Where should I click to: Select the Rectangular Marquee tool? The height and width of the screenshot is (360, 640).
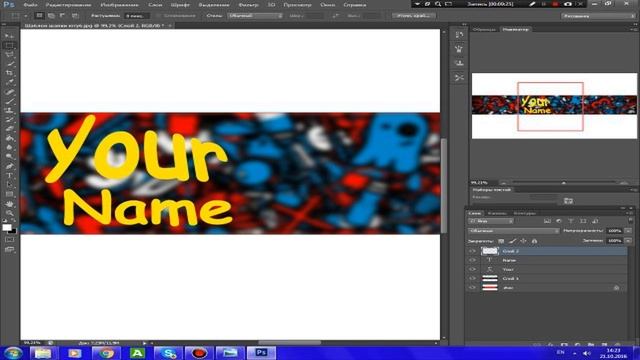(9, 45)
